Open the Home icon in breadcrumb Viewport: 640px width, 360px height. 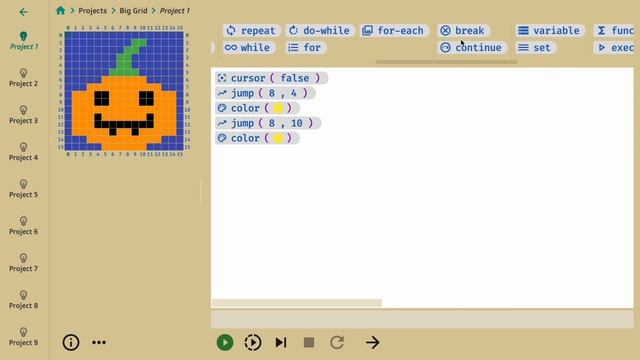(x=60, y=11)
